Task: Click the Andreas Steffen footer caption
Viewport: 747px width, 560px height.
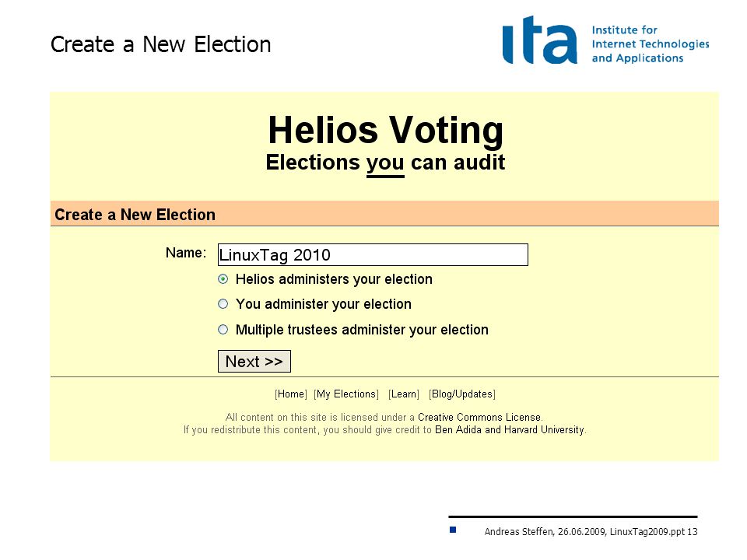Action: tap(591, 531)
